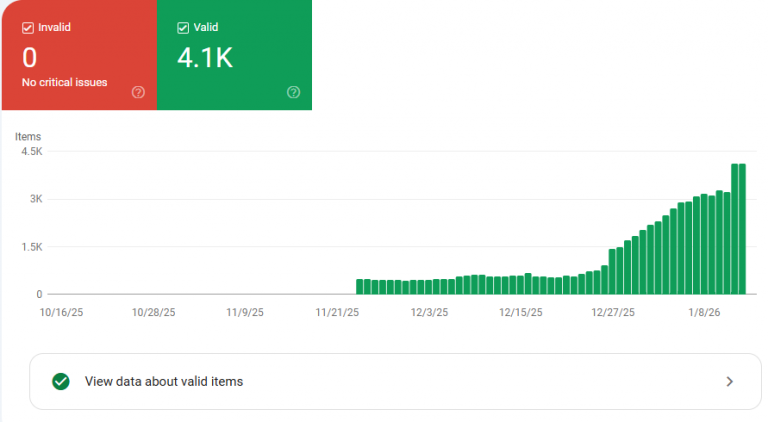Viewport: 768px width, 422px height.
Task: Click the "No critical issues" text
Action: pos(64,82)
